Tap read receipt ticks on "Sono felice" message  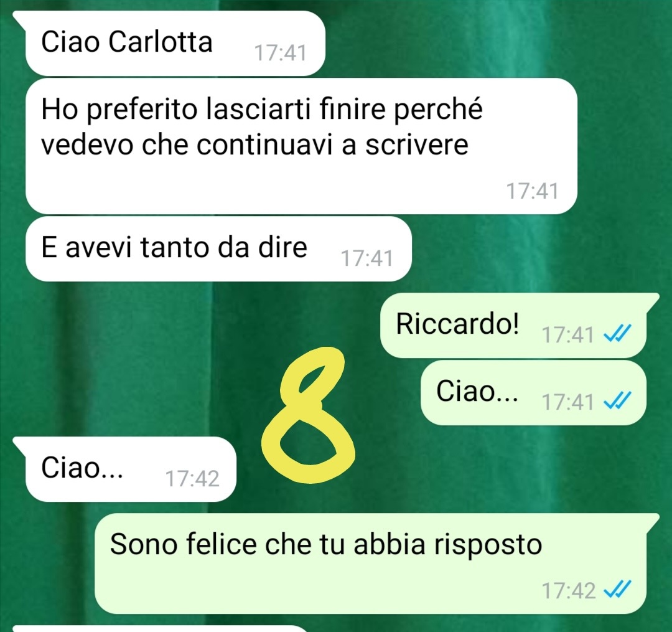[617, 590]
